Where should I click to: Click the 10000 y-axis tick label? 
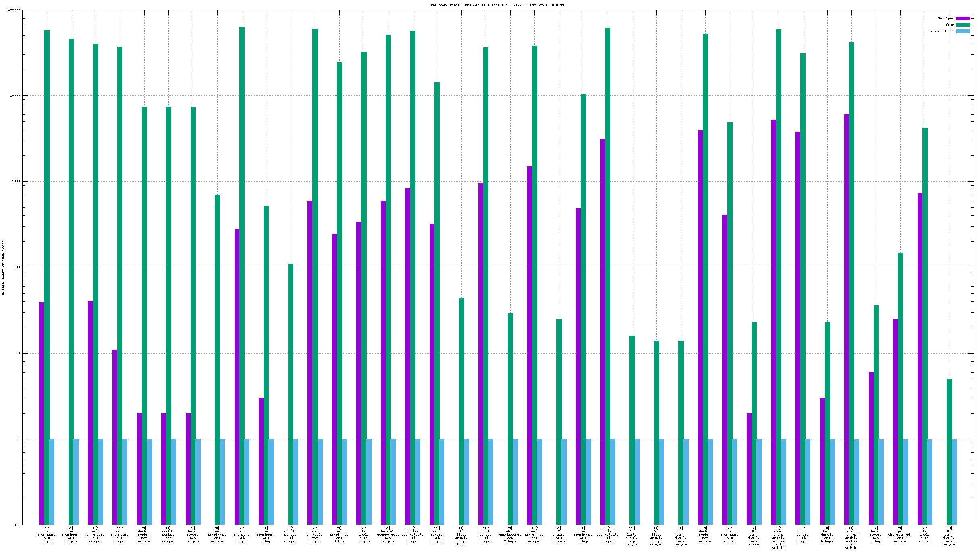click(x=15, y=95)
